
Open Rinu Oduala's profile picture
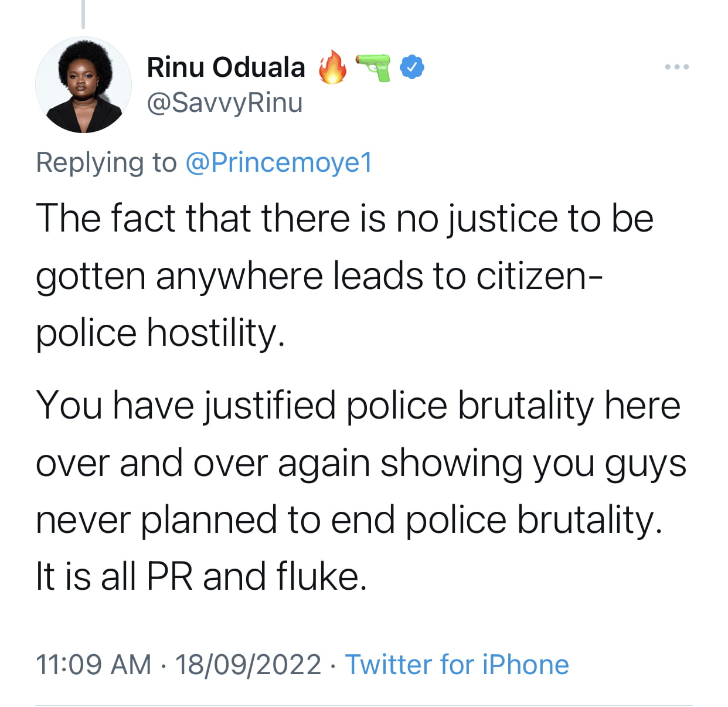83,85
